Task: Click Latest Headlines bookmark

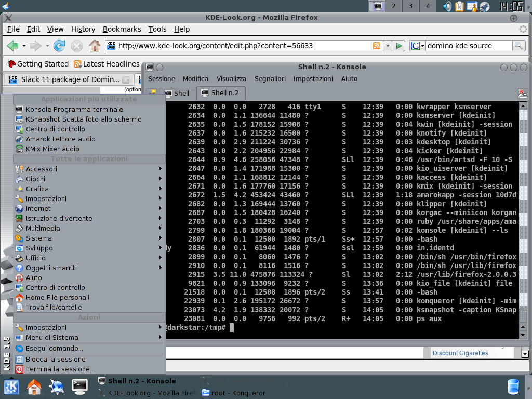Action: tap(107, 64)
